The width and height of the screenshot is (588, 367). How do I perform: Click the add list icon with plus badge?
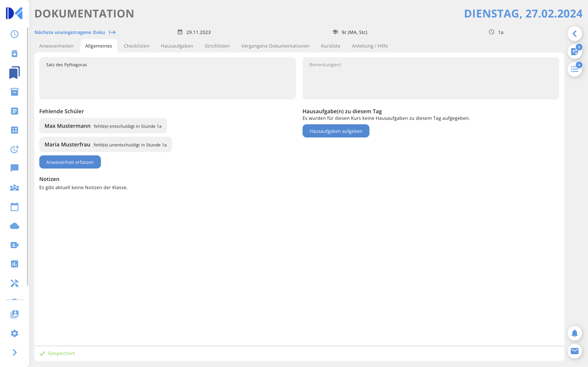(x=574, y=70)
